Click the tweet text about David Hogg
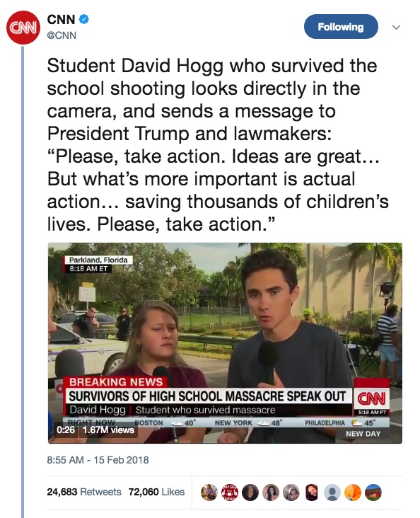The width and height of the screenshot is (420, 518). [x=218, y=144]
